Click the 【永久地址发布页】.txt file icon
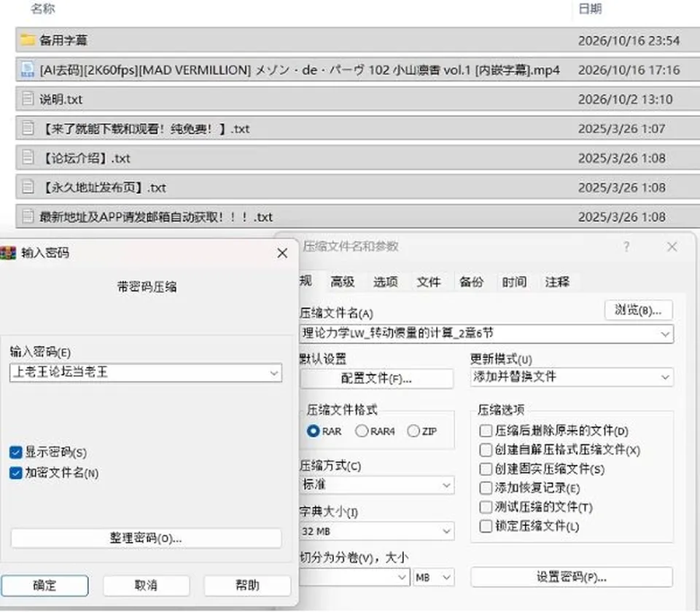 (x=28, y=187)
